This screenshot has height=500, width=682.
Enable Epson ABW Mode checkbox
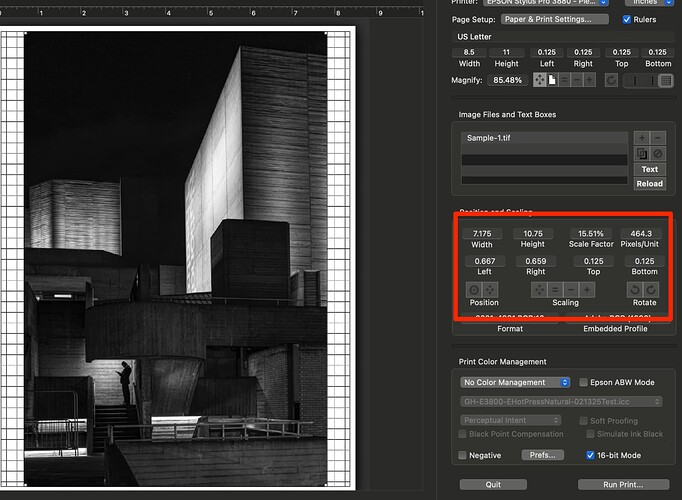pos(584,382)
